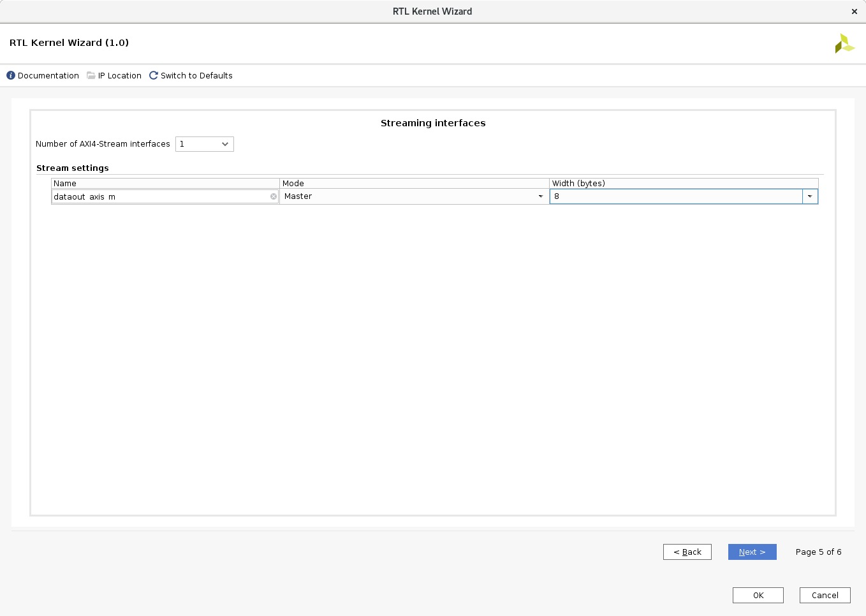The width and height of the screenshot is (866, 616).
Task: Choose the Switch to Defaults label
Action: tap(196, 75)
